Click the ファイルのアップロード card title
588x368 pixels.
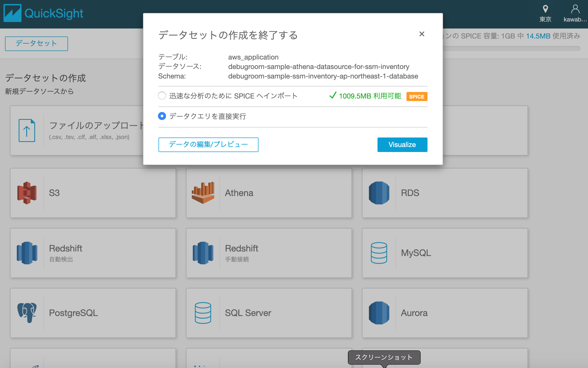(96, 125)
